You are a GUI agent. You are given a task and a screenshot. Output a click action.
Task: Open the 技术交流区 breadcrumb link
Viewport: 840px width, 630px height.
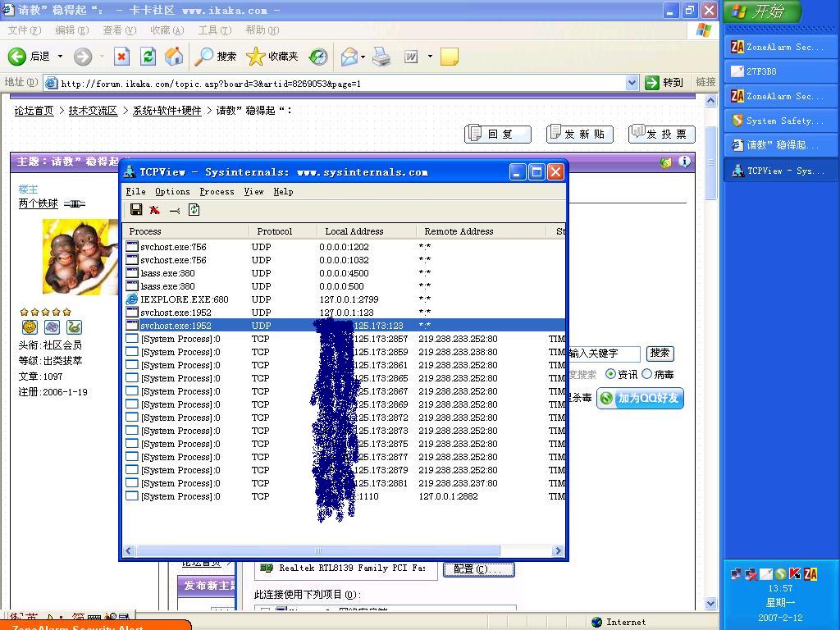[93, 111]
